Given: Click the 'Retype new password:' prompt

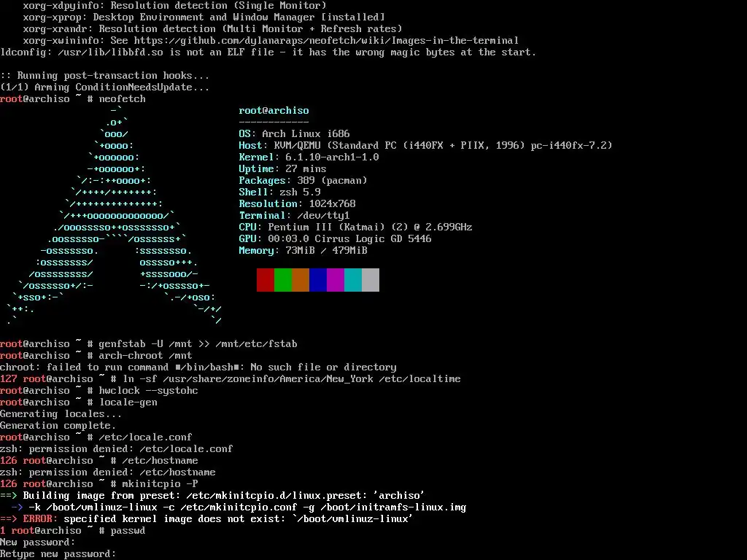Looking at the screenshot, I should click(58, 554).
